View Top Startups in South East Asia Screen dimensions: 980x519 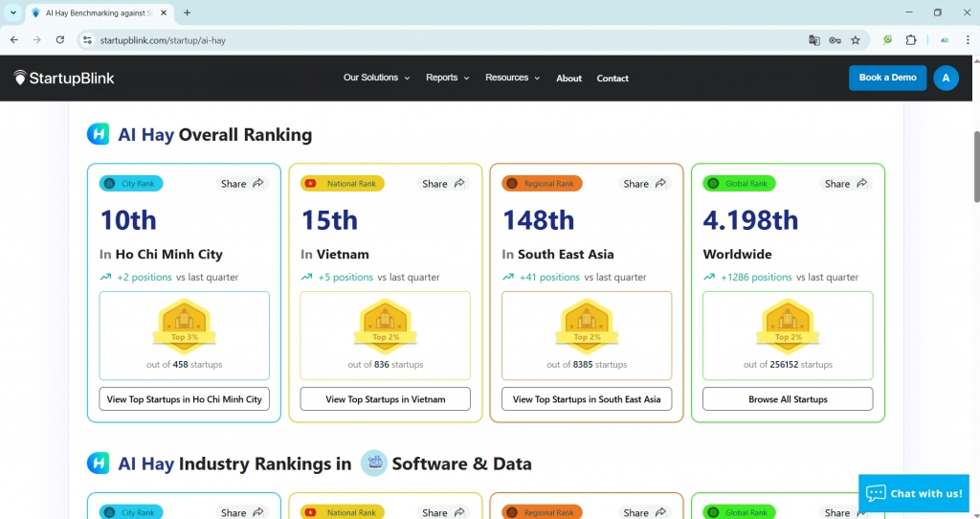587,399
